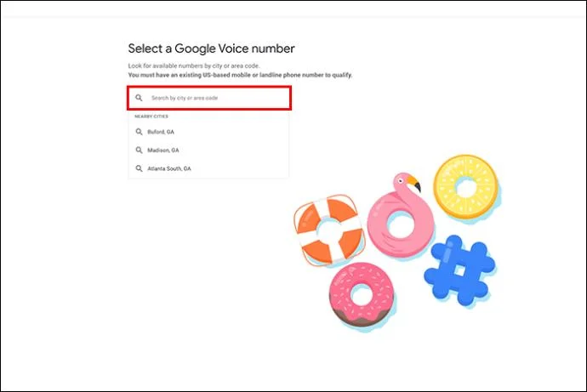Image resolution: width=587 pixels, height=392 pixels.
Task: Click the search icon beside Buford, GA
Action: coord(139,132)
